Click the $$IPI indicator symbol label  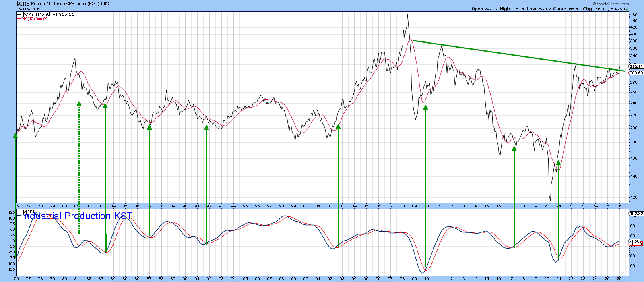pyautogui.click(x=28, y=211)
